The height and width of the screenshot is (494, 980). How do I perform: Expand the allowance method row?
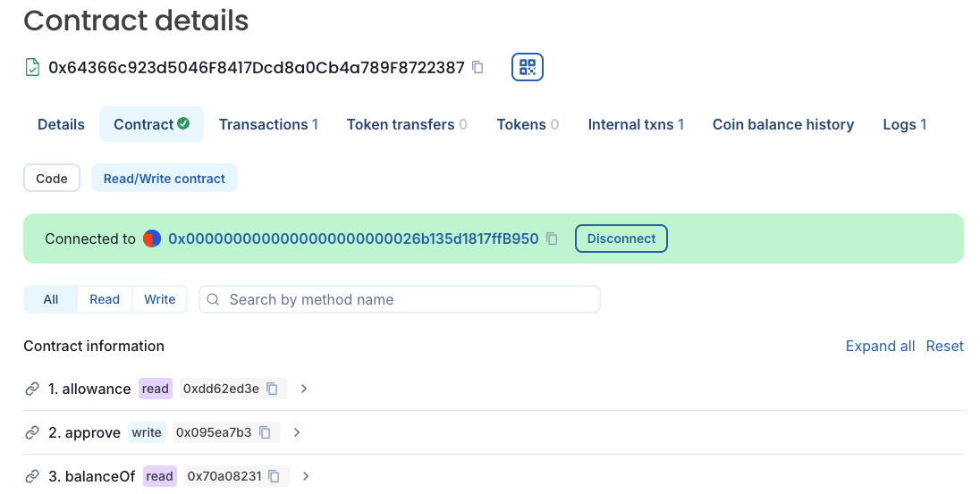(x=304, y=389)
